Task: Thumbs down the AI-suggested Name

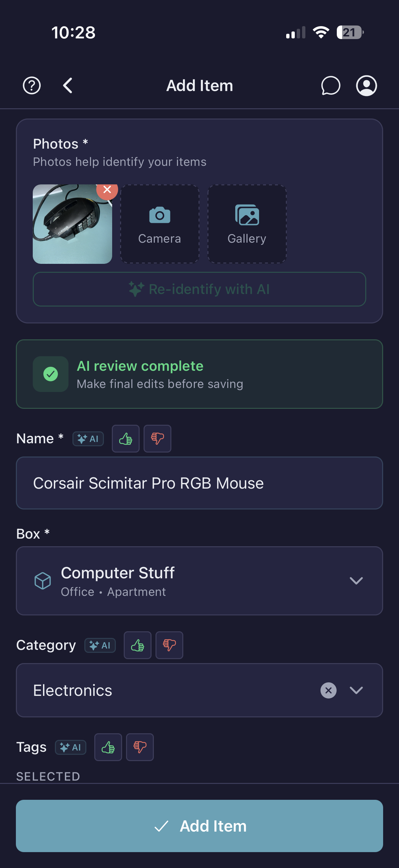Action: (x=157, y=438)
